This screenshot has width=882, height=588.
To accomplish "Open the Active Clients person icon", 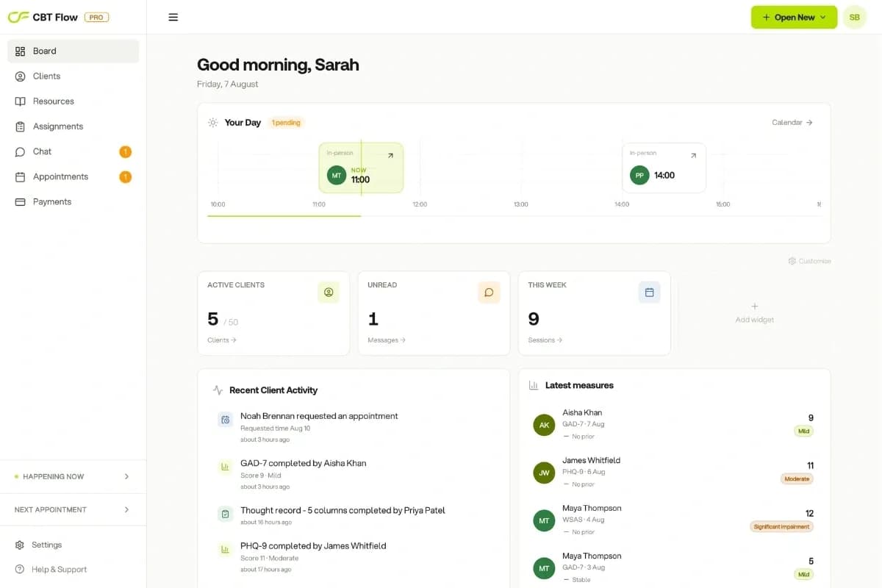I will (329, 293).
